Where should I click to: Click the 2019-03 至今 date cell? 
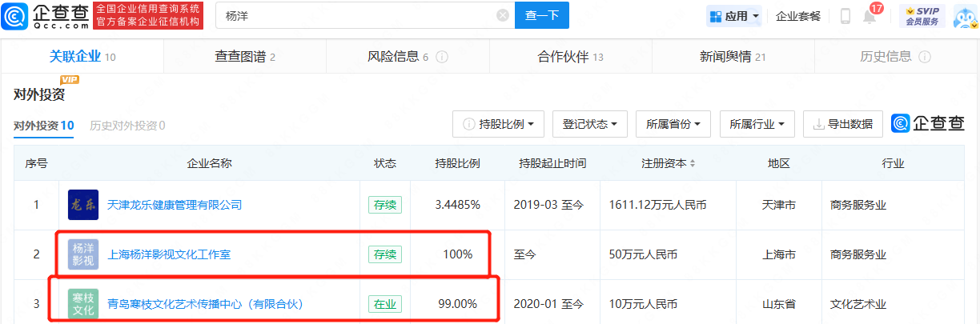pos(548,205)
